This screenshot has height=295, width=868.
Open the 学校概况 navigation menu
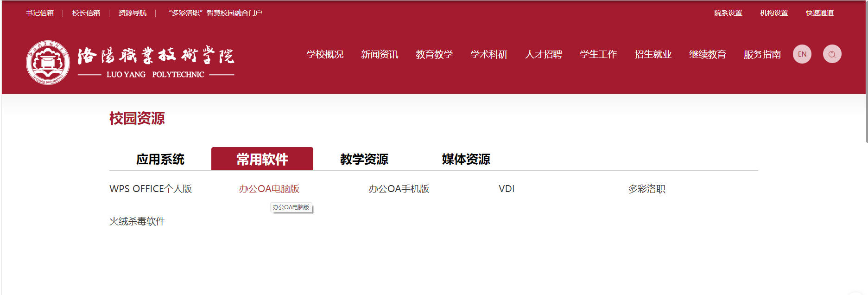[325, 55]
